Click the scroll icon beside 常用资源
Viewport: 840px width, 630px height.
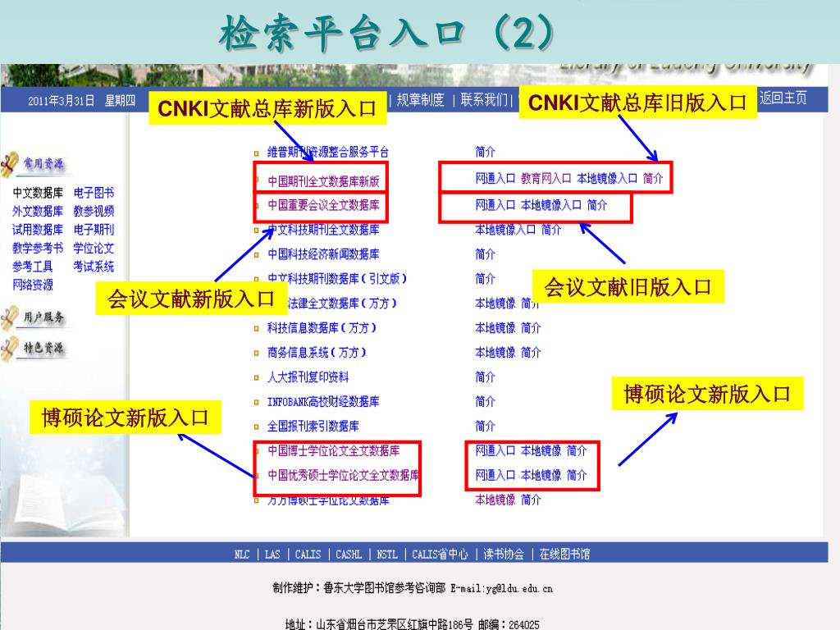pos(10,164)
